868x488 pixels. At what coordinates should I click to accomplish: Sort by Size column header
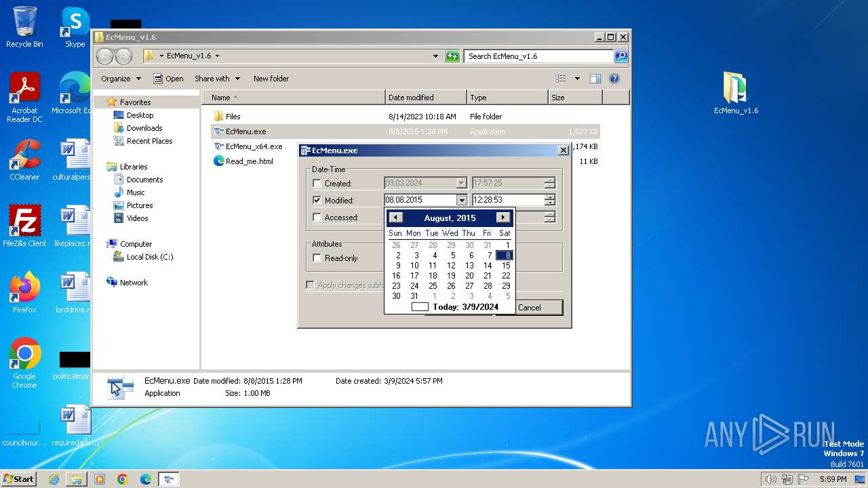[575, 98]
